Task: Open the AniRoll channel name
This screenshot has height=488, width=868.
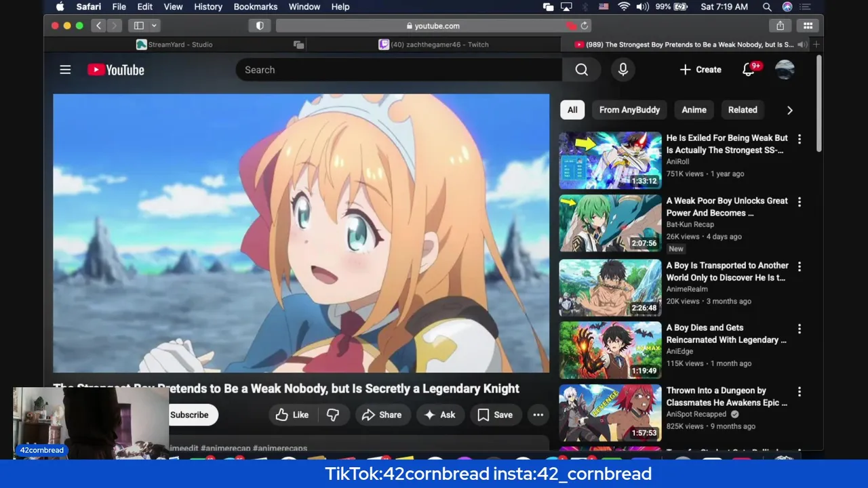Action: [x=677, y=162]
